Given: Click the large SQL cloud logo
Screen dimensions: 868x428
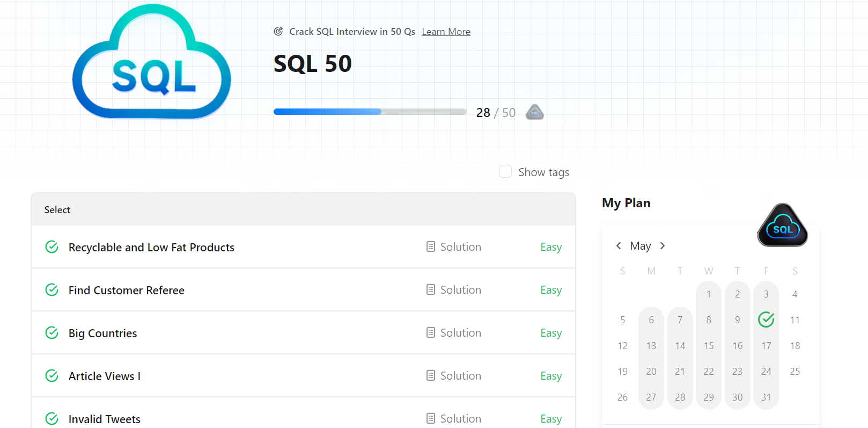Looking at the screenshot, I should point(152,61).
